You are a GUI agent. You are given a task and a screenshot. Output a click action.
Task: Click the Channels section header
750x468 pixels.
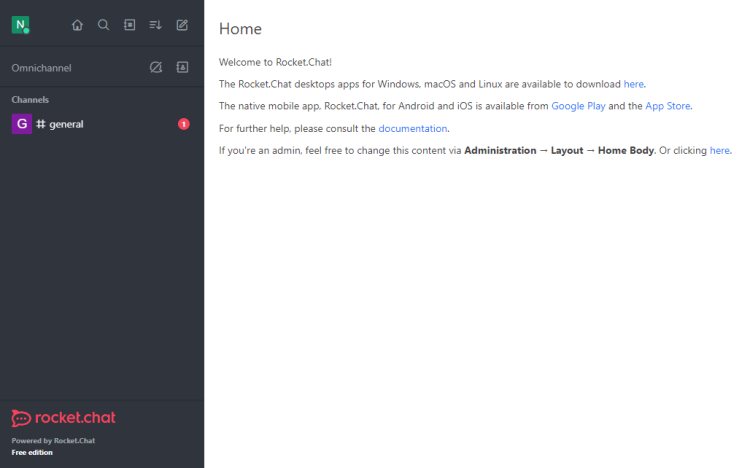pos(30,100)
